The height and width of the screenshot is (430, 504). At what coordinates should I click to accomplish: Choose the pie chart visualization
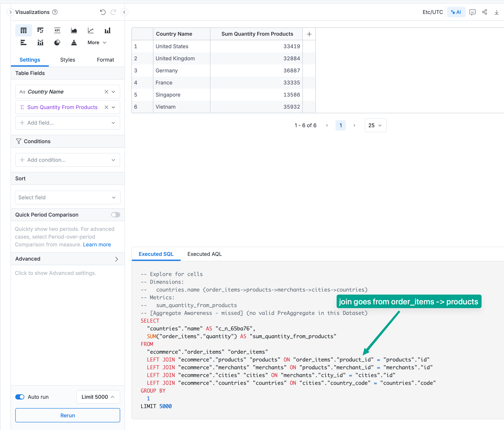57,43
